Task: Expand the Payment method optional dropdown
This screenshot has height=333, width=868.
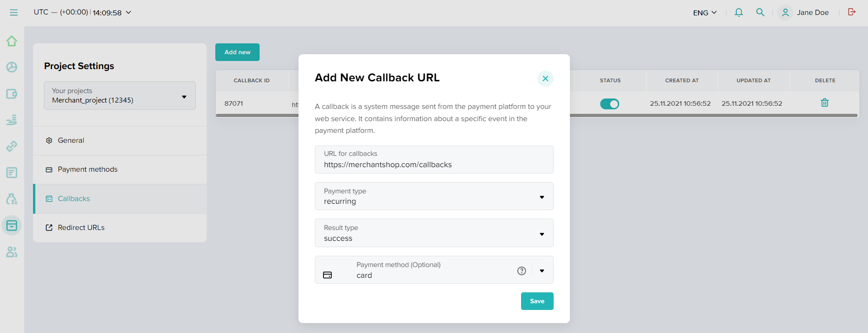Action: tap(542, 271)
